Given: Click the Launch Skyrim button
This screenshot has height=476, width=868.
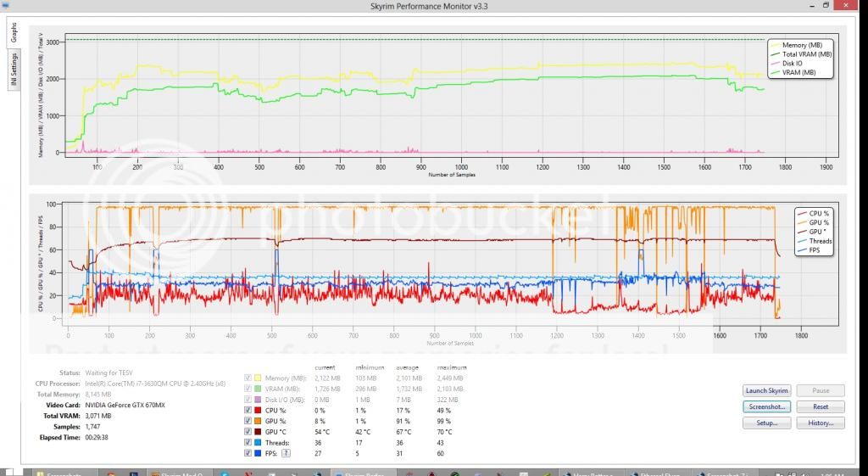Looking at the screenshot, I should pos(766,390).
